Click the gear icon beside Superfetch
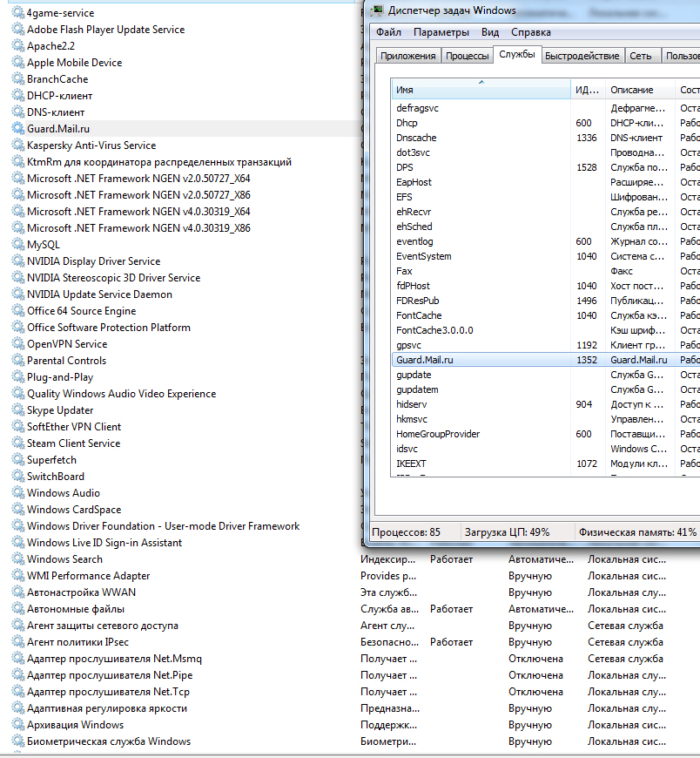Screen dimensions: 700x758 [x=18, y=460]
